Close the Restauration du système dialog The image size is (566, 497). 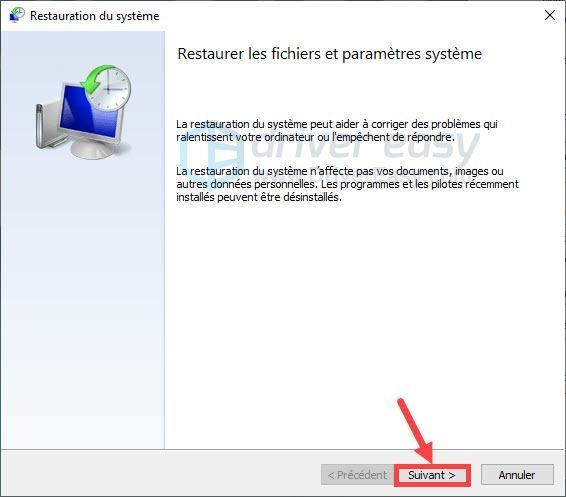pyautogui.click(x=550, y=15)
